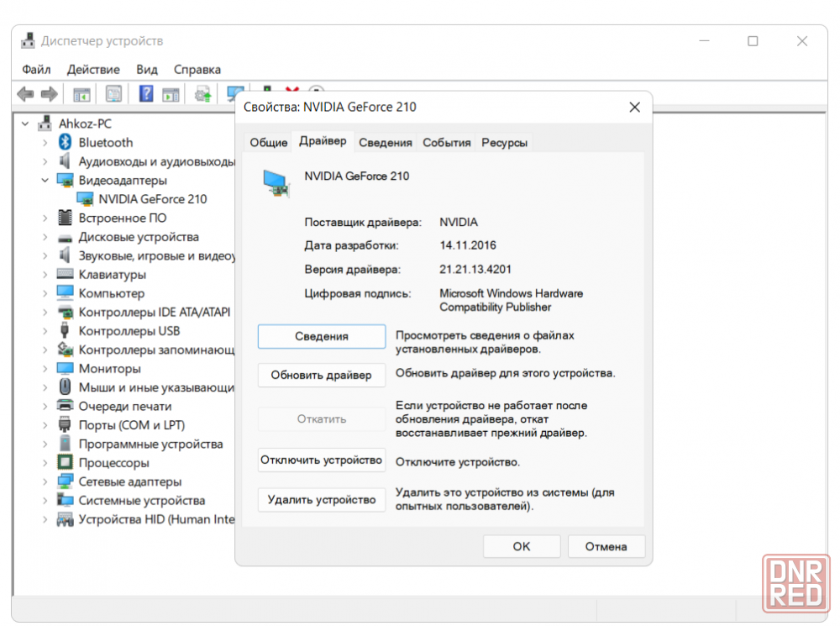Click the Отмена button

[606, 546]
